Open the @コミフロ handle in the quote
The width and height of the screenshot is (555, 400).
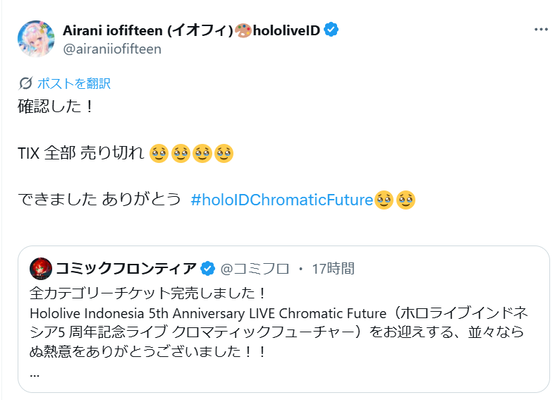click(255, 269)
